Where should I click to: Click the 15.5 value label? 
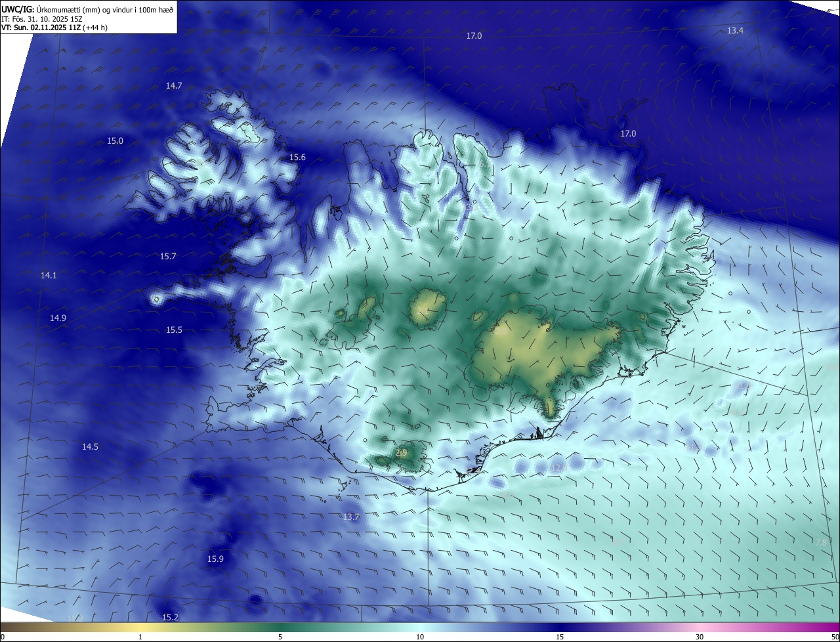(174, 330)
